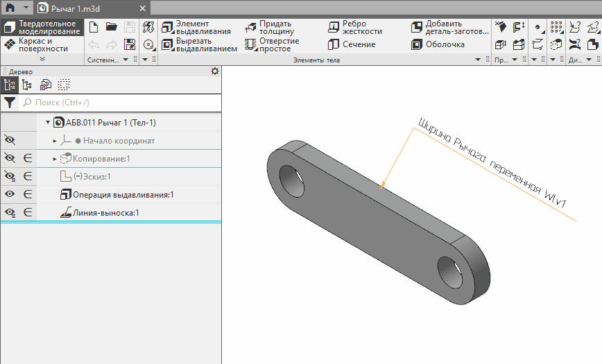Open a file with the folder icon
The image size is (602, 364).
(x=111, y=27)
